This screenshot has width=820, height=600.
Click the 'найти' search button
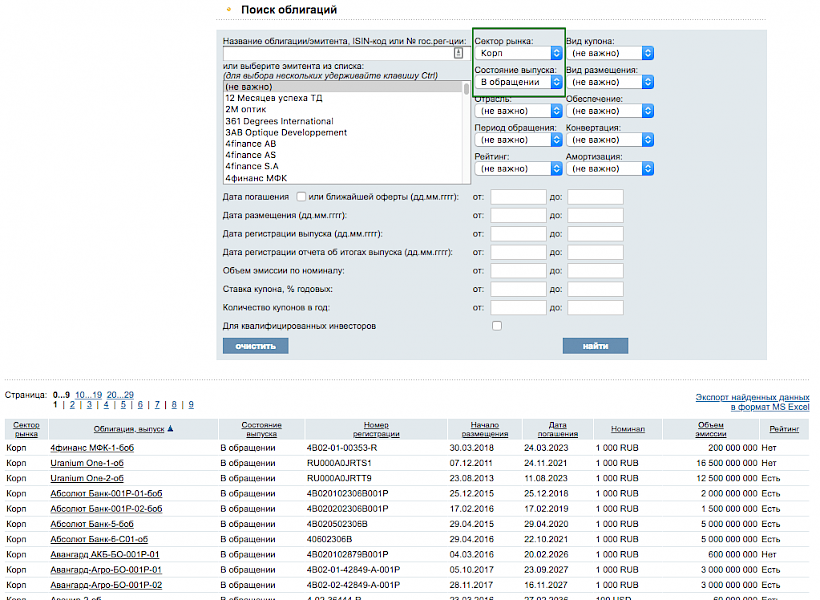click(x=595, y=346)
